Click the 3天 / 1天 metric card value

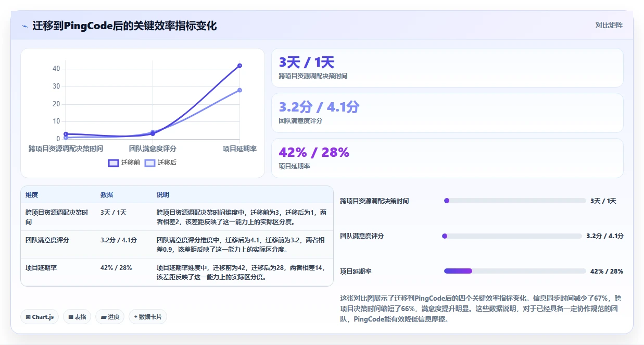pos(307,63)
